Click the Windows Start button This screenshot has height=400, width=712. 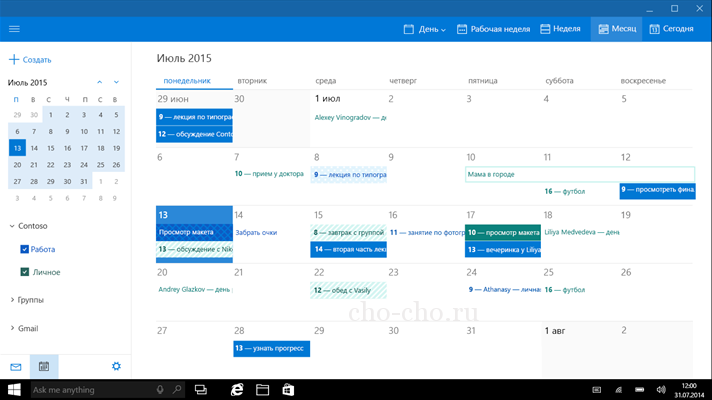pos(14,389)
